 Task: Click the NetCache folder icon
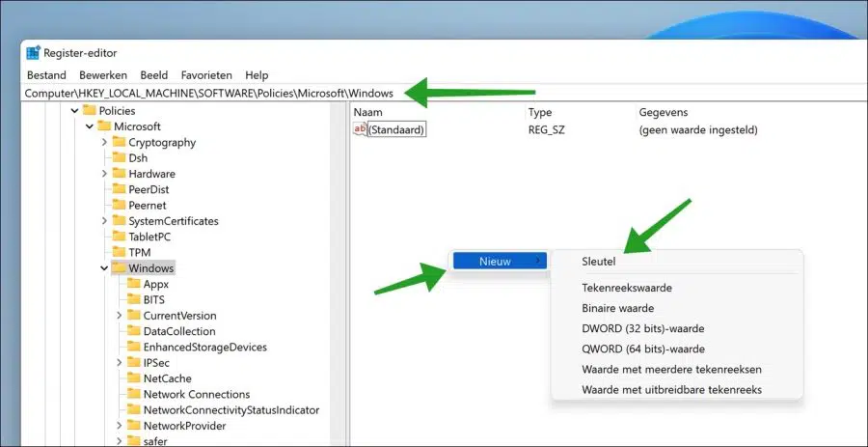point(133,378)
